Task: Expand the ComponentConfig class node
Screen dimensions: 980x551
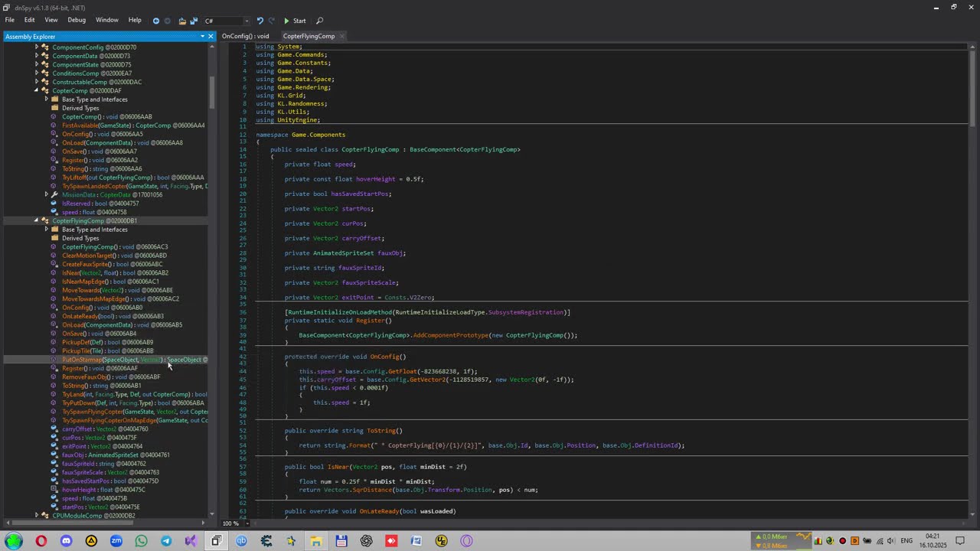Action: 36,47
